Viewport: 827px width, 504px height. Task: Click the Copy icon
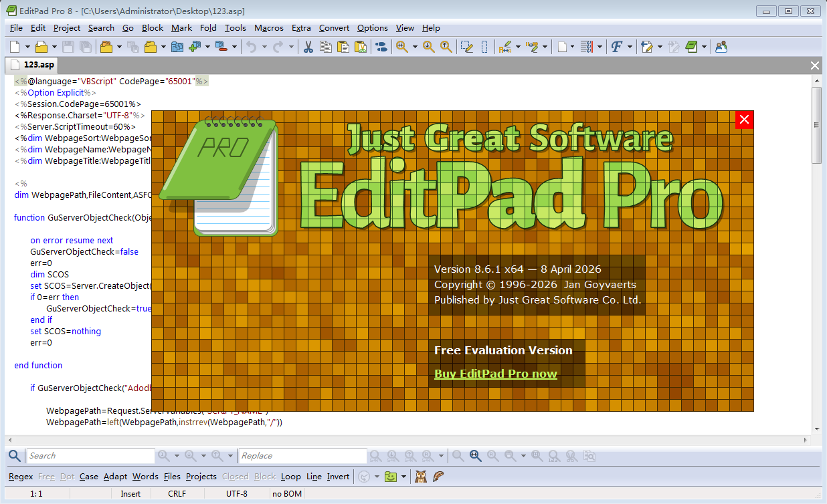[x=326, y=47]
